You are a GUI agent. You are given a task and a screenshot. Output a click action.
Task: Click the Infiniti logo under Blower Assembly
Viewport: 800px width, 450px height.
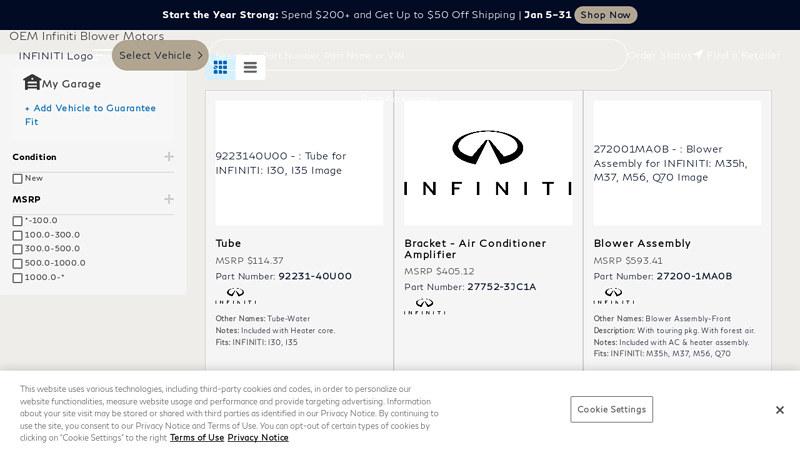[614, 296]
